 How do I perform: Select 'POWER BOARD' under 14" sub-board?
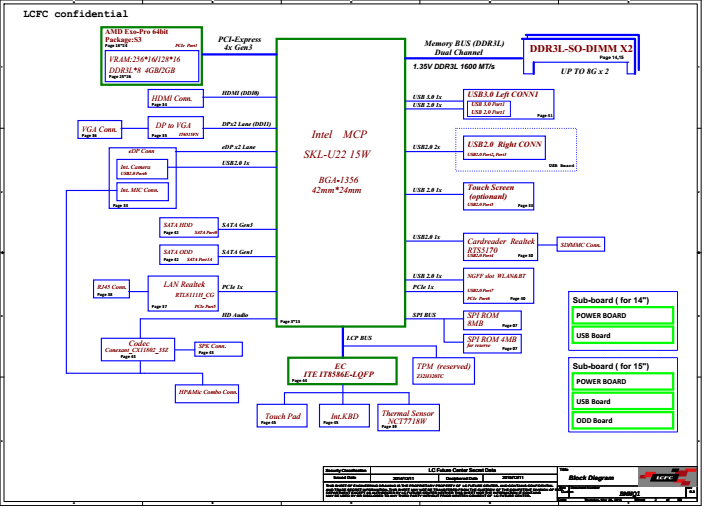tap(623, 316)
